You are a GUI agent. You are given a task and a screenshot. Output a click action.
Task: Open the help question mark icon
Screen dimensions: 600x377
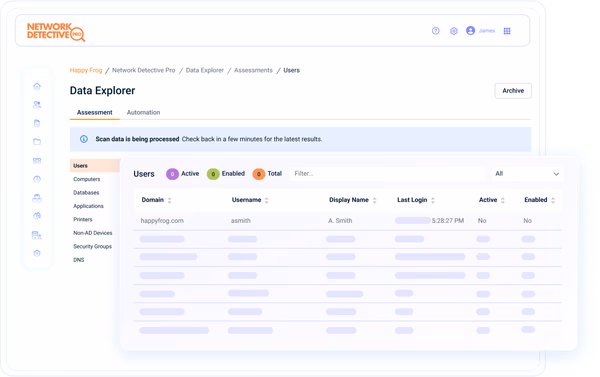(x=435, y=31)
